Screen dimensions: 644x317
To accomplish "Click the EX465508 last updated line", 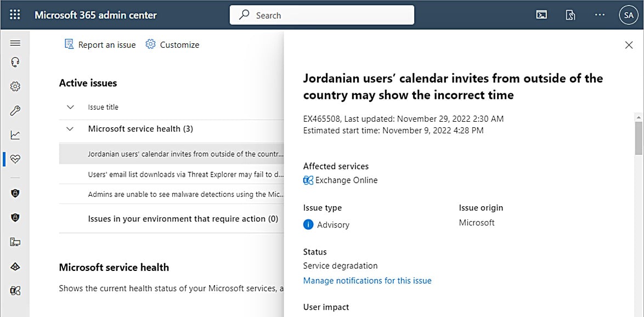I will coord(403,119).
